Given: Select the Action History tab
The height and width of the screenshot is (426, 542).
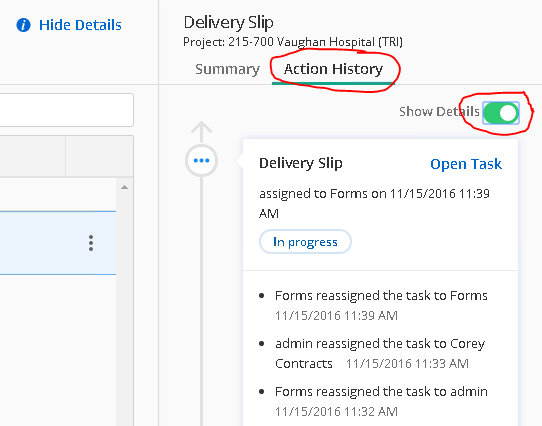Looking at the screenshot, I should click(333, 69).
